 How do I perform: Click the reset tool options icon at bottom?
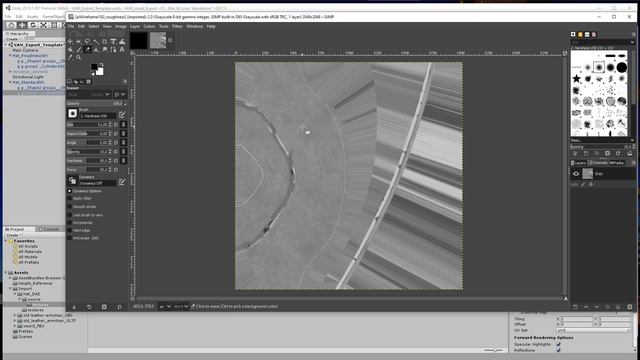click(x=119, y=307)
